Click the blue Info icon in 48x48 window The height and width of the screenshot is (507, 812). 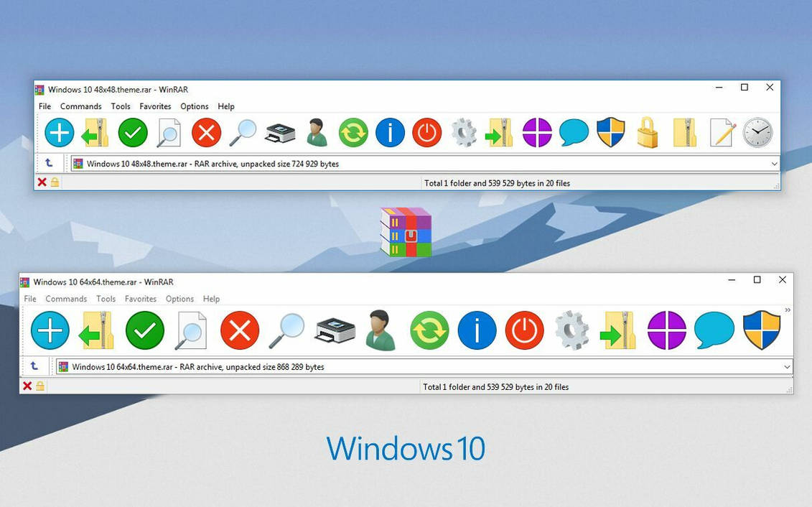[x=390, y=133]
